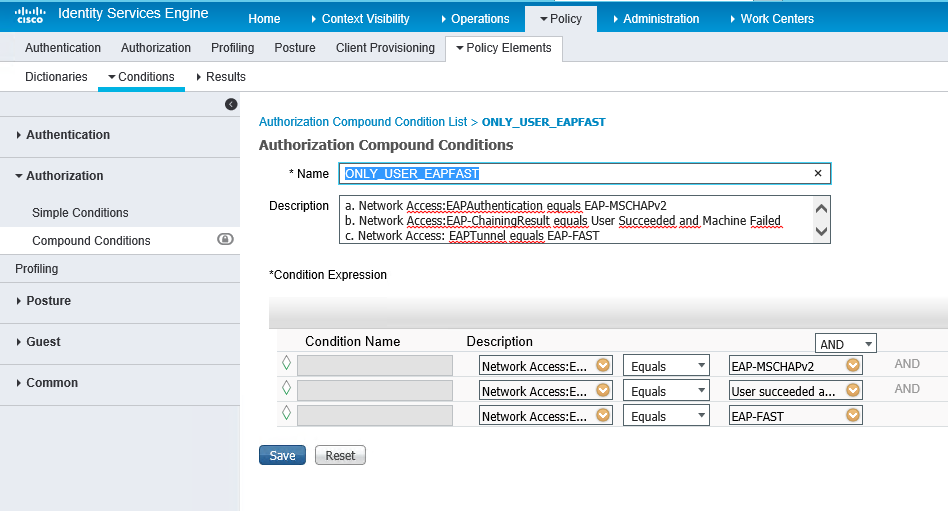The height and width of the screenshot is (511, 948).
Task: Click the diamond handle of the User succeeded row
Action: (x=287, y=388)
